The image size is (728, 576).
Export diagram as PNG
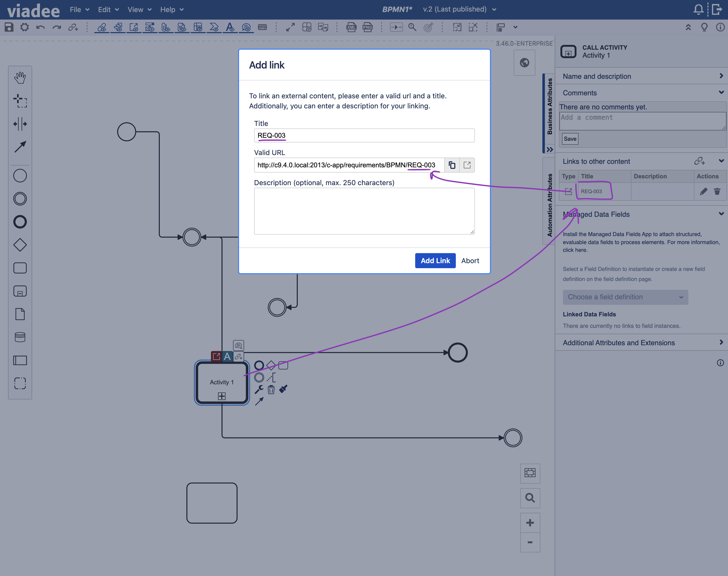[368, 27]
